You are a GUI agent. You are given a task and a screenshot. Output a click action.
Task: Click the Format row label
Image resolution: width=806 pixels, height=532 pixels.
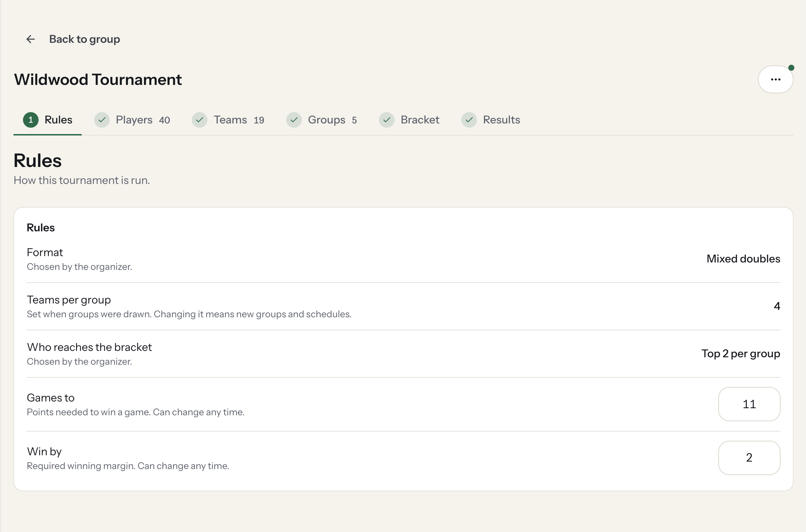click(x=45, y=253)
